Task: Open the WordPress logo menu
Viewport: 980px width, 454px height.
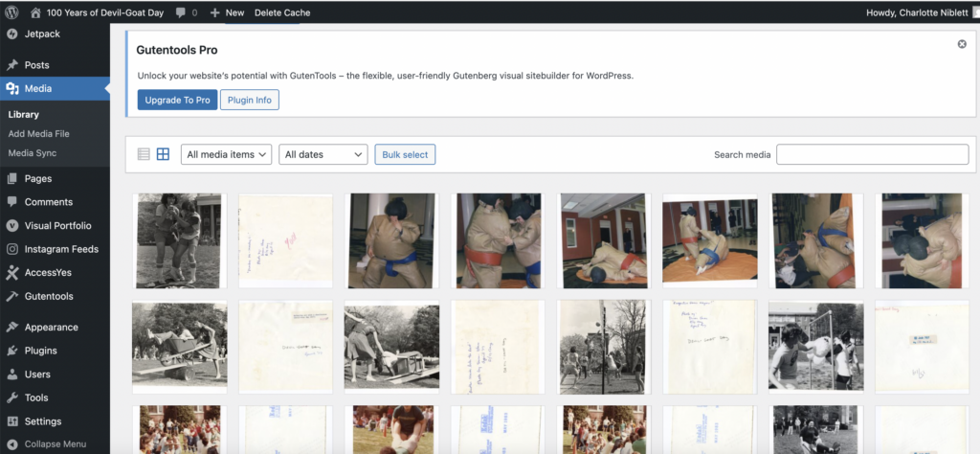Action: coord(11,12)
